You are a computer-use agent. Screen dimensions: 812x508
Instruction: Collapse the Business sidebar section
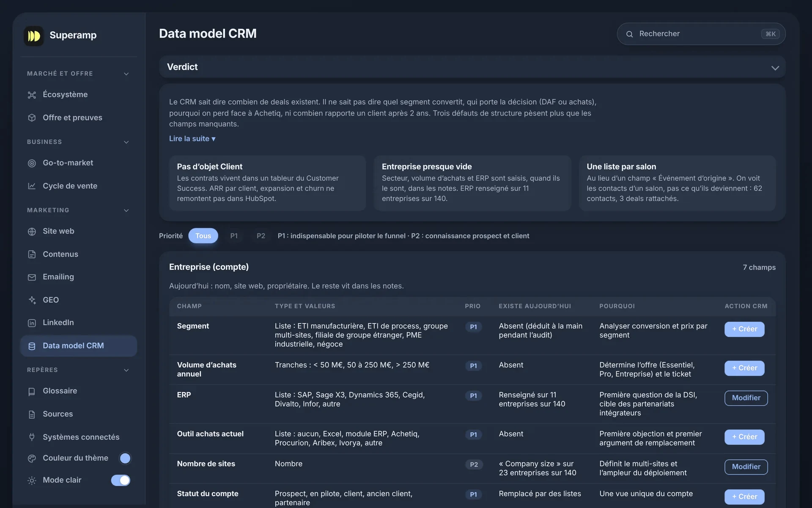[x=126, y=142]
